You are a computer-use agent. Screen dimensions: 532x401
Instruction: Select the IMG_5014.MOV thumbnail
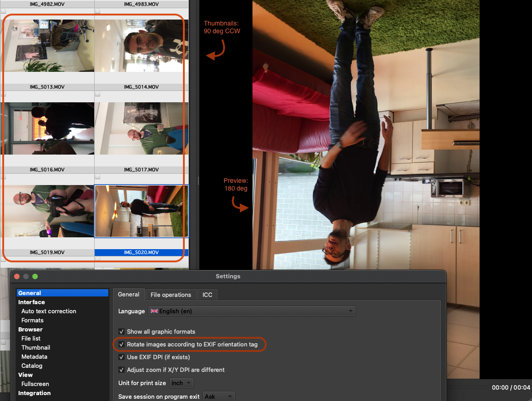[141, 45]
